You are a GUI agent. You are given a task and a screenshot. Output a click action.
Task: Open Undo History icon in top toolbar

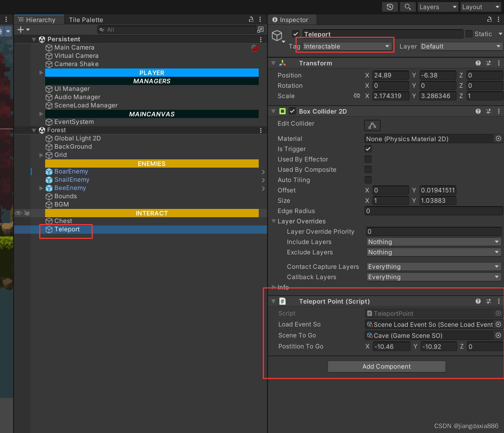click(x=390, y=7)
